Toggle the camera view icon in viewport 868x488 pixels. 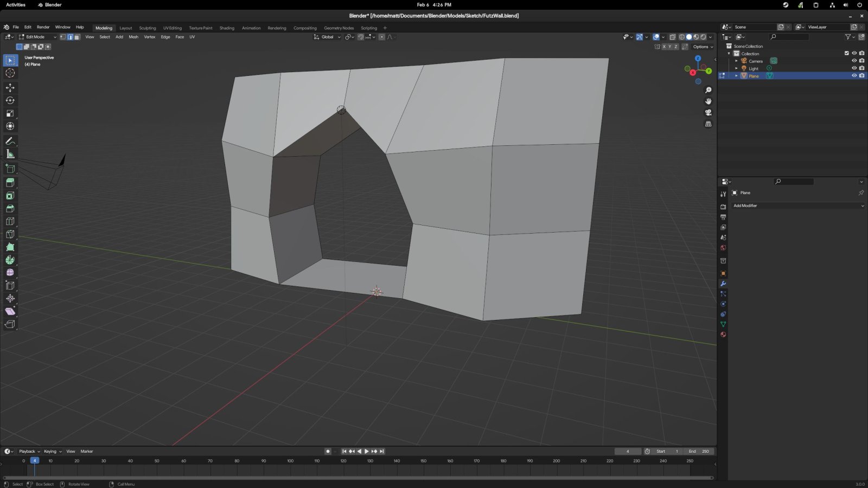(x=708, y=113)
